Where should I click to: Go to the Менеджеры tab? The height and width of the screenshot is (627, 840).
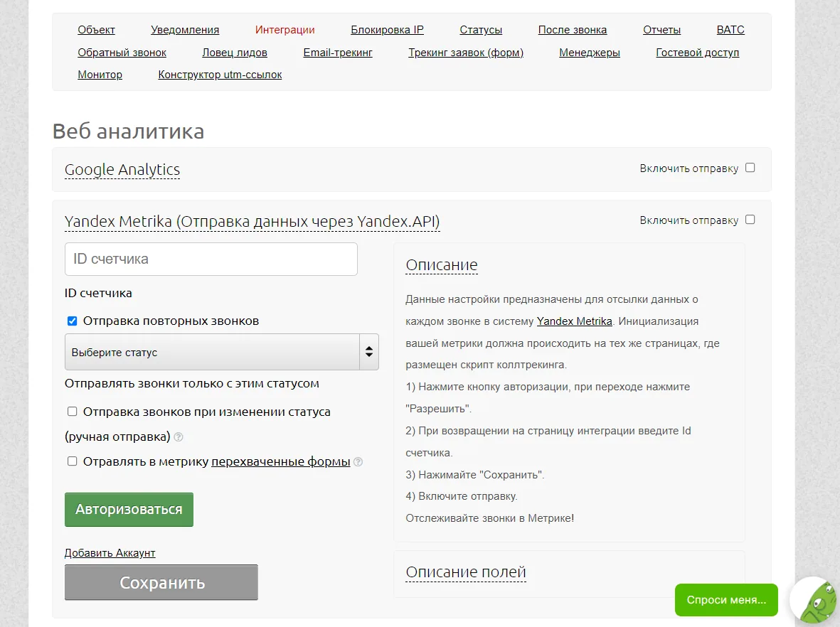590,53
